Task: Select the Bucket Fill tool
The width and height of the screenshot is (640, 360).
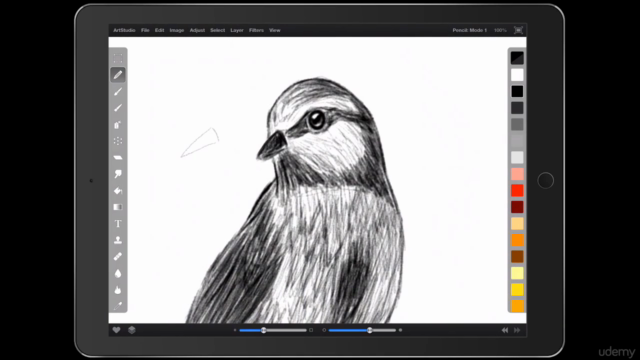Action: pos(118,191)
